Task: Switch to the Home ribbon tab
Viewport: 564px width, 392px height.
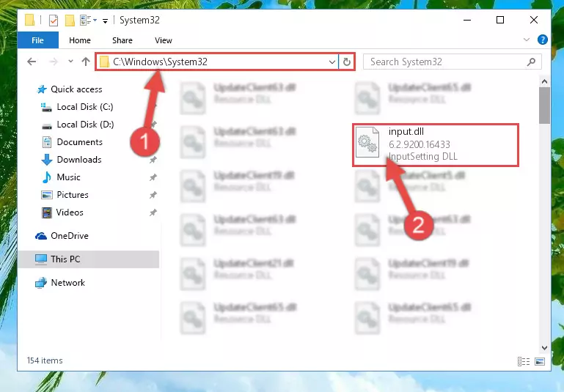Action: point(80,40)
